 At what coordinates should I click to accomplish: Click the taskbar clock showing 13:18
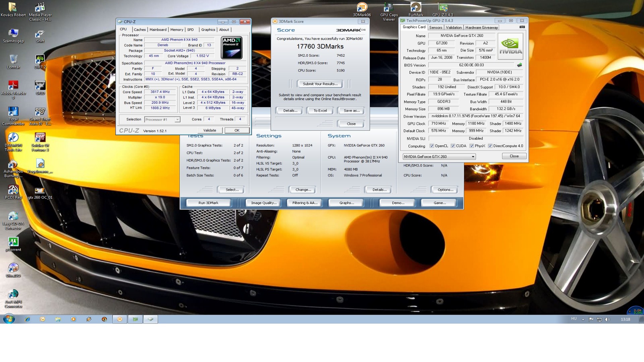(625, 319)
